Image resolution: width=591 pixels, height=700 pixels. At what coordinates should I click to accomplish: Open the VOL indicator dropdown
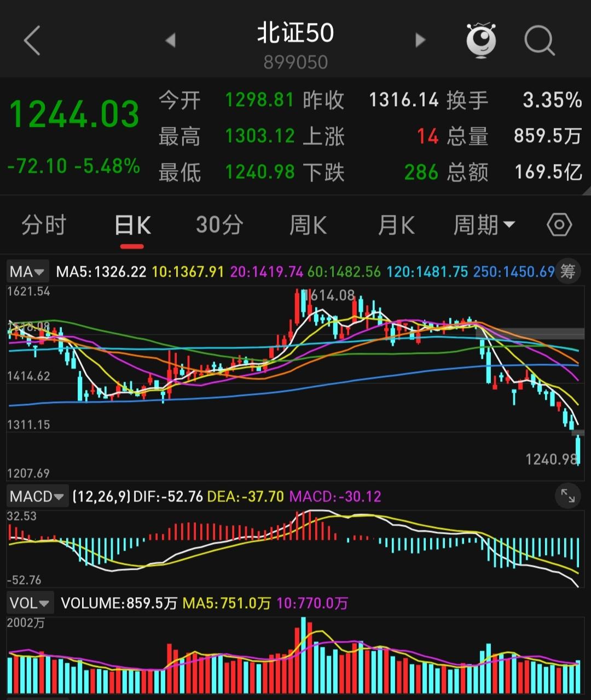(x=31, y=603)
